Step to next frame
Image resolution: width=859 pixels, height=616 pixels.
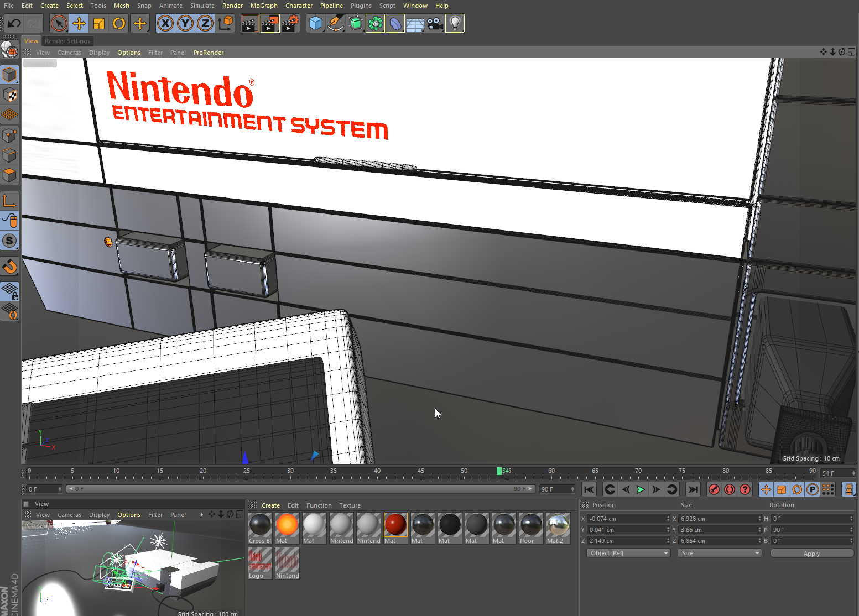[x=656, y=489]
